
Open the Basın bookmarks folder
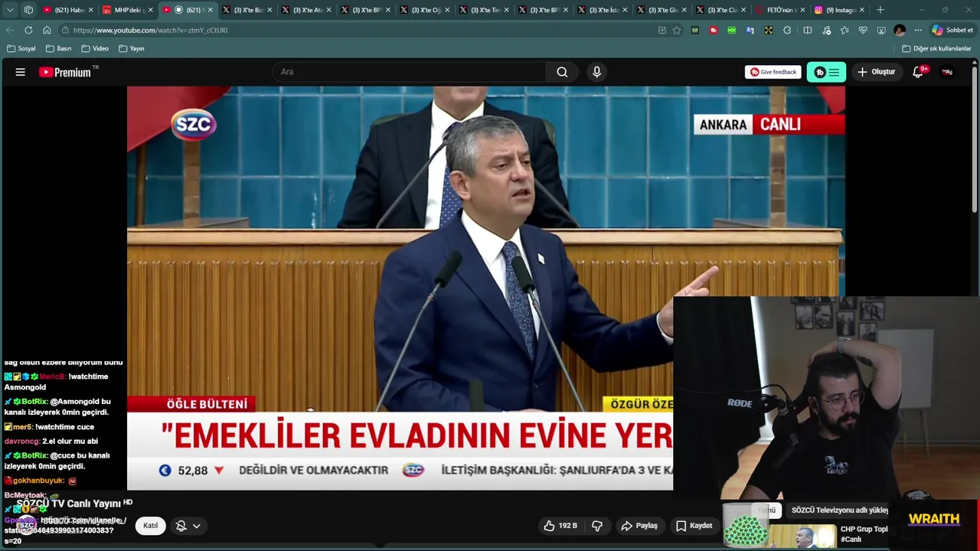(x=59, y=48)
